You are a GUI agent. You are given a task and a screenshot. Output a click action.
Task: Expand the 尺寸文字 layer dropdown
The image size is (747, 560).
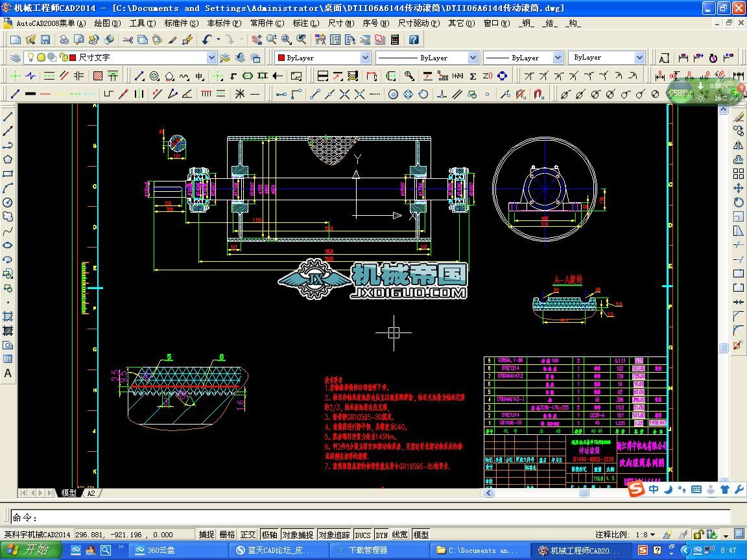[211, 58]
